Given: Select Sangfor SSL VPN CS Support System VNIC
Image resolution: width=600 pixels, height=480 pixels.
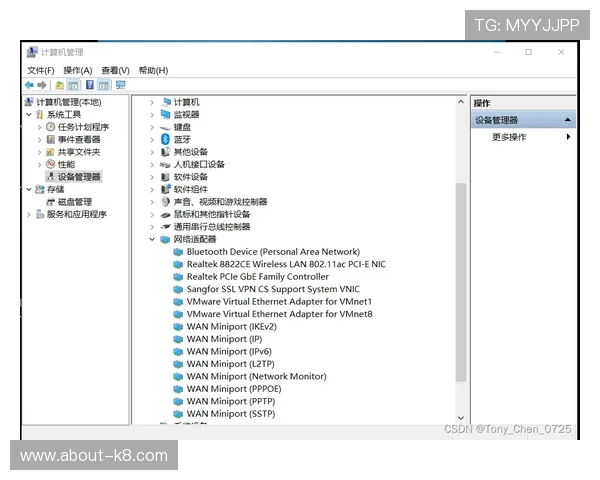Looking at the screenshot, I should coord(273,289).
